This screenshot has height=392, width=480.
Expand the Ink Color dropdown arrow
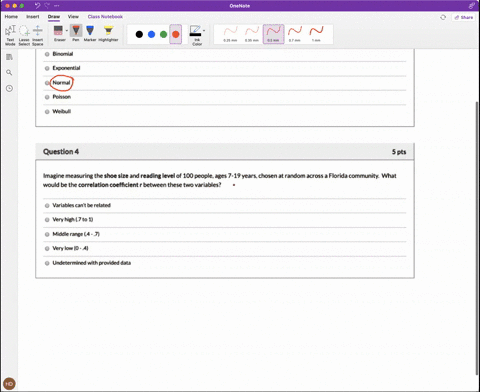click(204, 31)
